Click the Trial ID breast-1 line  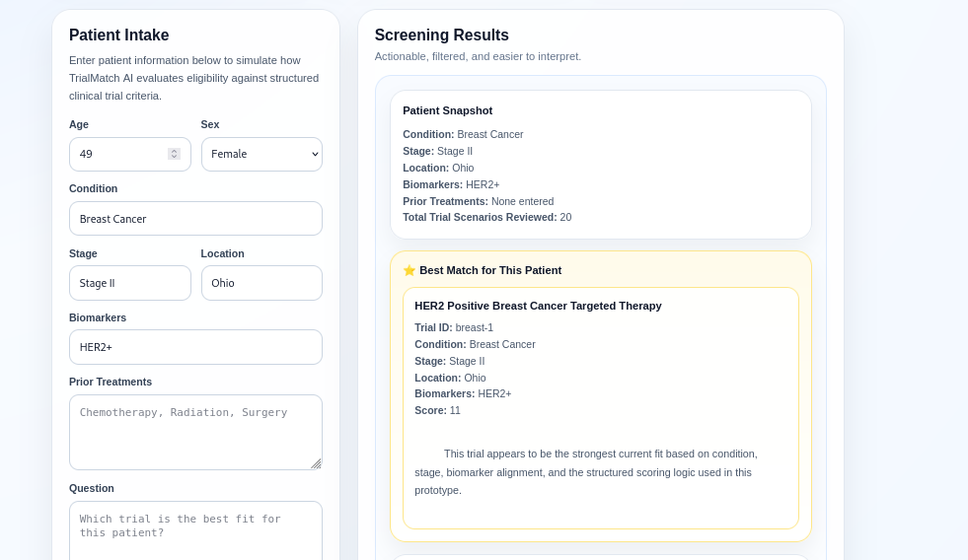tap(454, 327)
